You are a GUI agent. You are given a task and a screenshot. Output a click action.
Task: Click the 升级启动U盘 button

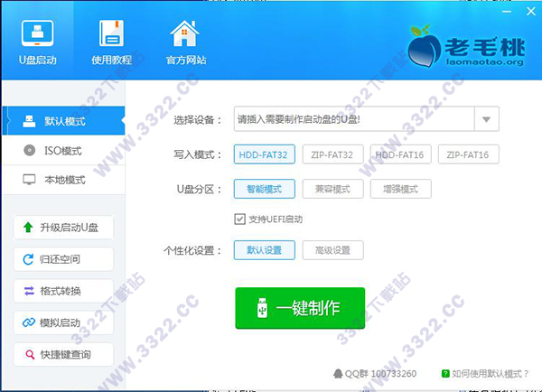coord(63,228)
